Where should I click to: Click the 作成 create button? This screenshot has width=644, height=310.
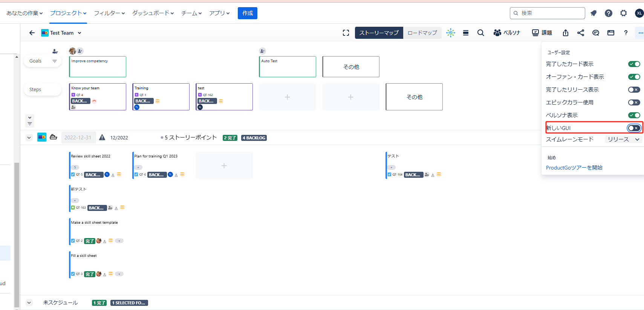tap(247, 13)
